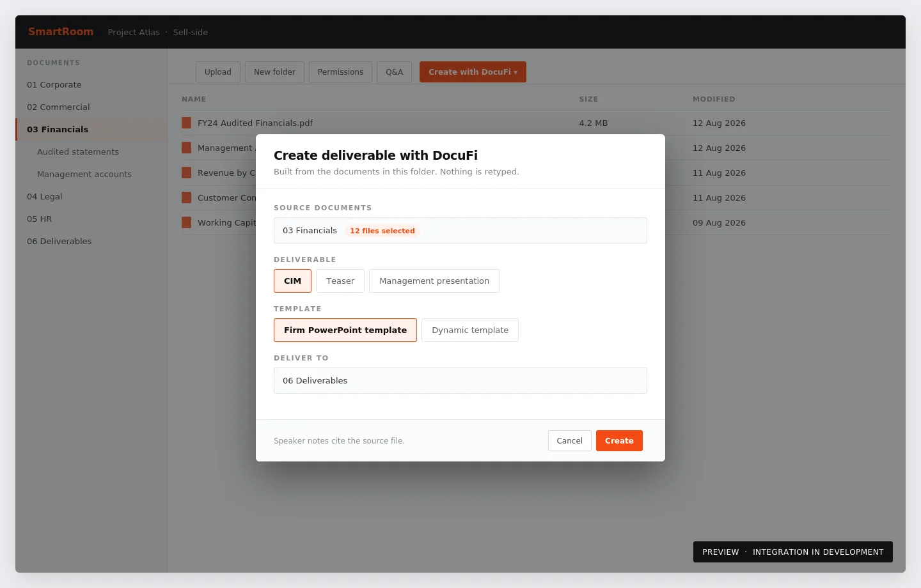Image resolution: width=921 pixels, height=588 pixels.
Task: Open the 06 Deliverables folder in the sidebar
Action: [91, 242]
